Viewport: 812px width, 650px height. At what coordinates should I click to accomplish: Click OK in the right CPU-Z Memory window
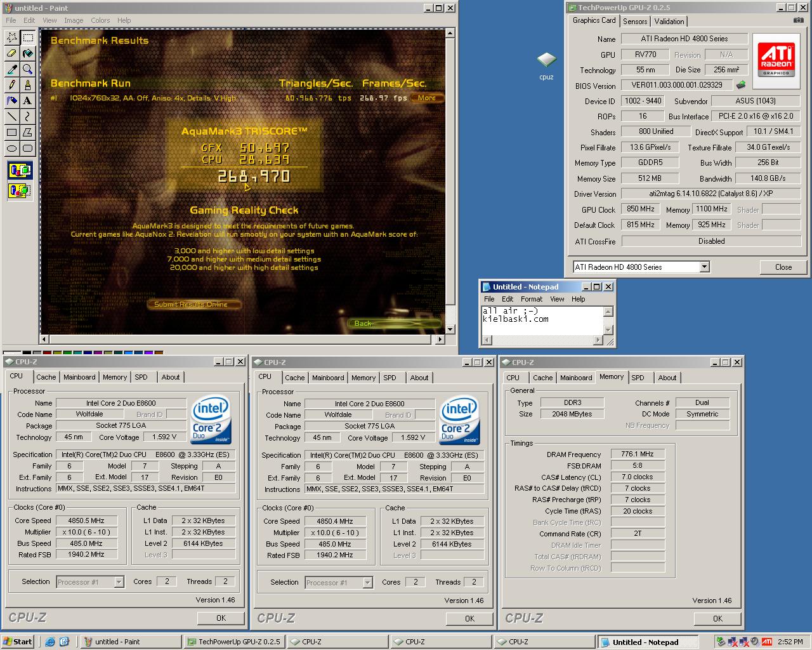717,618
